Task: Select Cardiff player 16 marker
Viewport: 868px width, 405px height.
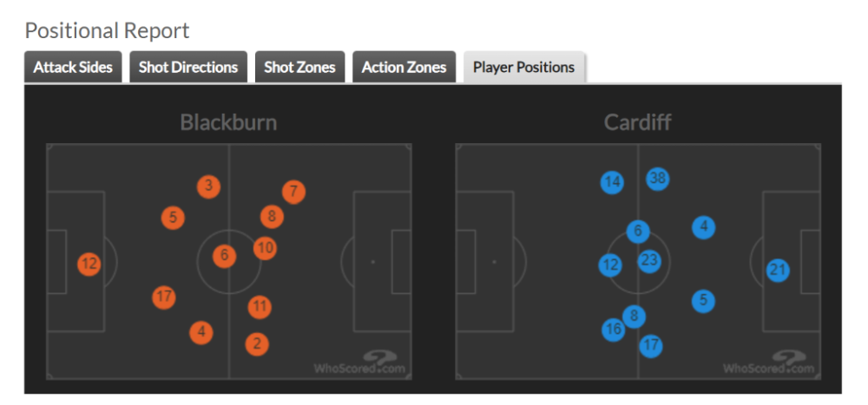Action: (614, 329)
